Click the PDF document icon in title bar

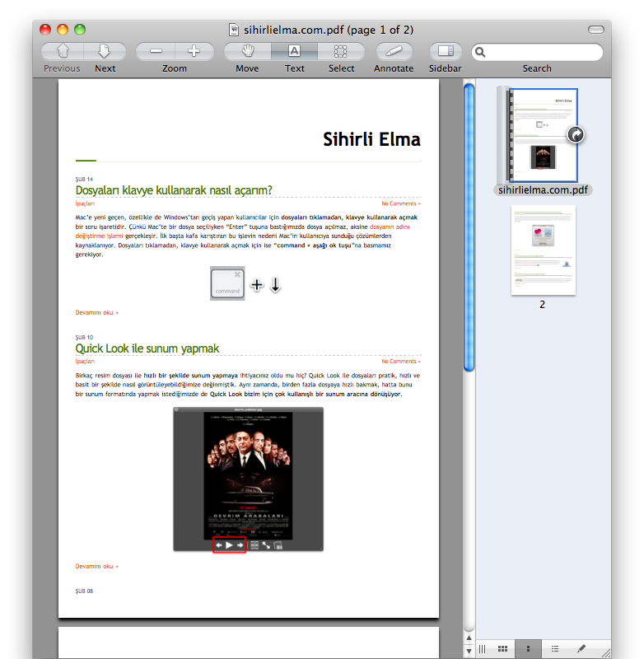pyautogui.click(x=234, y=30)
